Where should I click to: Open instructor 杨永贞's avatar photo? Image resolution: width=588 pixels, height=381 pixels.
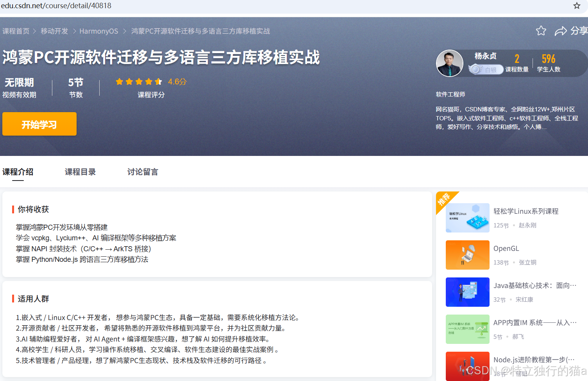pyautogui.click(x=450, y=63)
